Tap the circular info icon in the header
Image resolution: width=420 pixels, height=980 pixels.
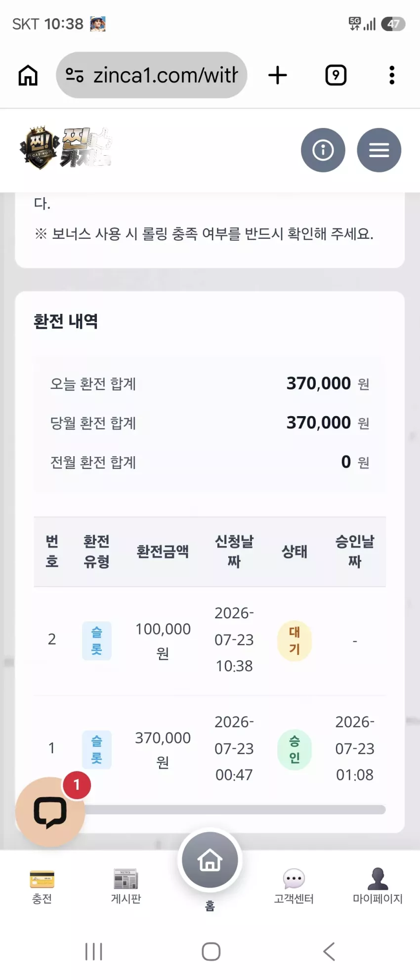click(323, 150)
